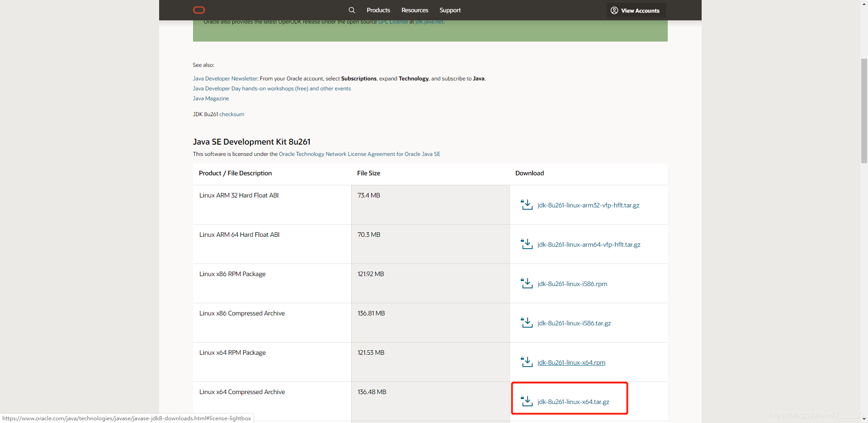Open the Products menu
The image size is (868, 423).
point(378,10)
